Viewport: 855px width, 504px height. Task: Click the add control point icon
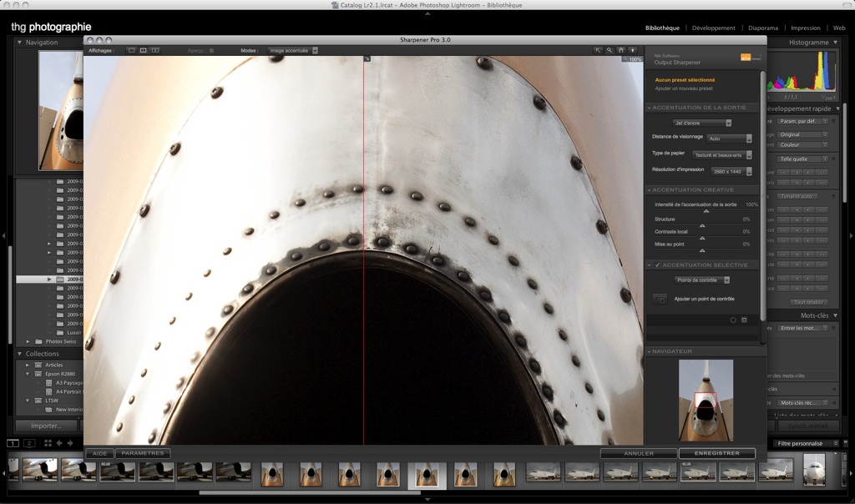660,298
